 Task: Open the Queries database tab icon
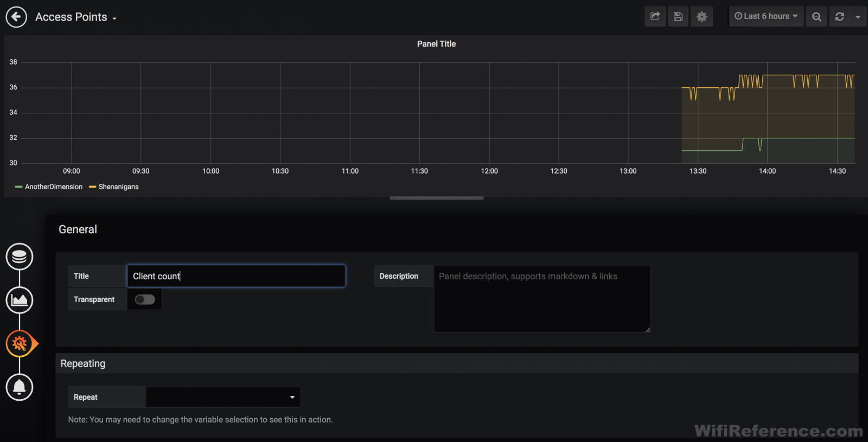[20, 257]
